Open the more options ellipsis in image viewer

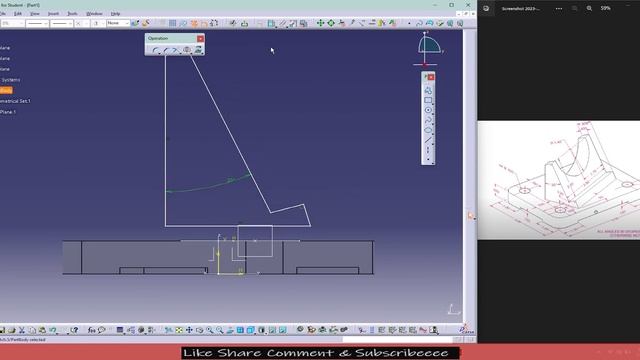[x=559, y=9]
